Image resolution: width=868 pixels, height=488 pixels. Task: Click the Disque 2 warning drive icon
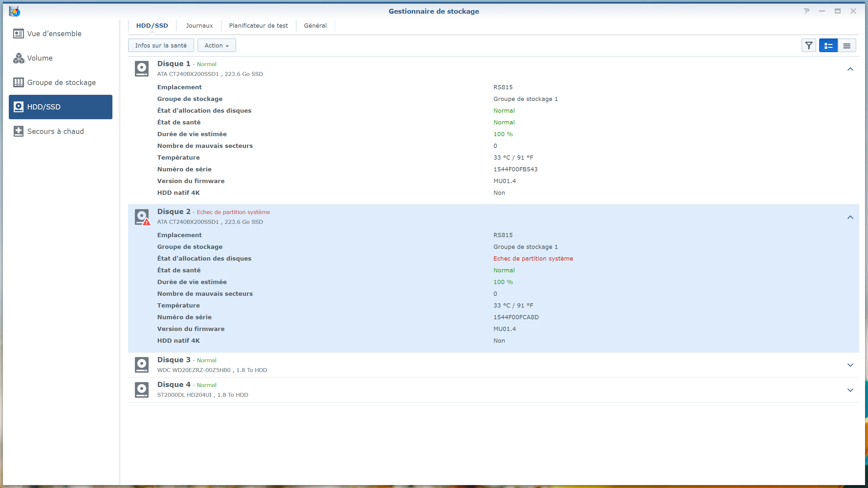point(142,217)
